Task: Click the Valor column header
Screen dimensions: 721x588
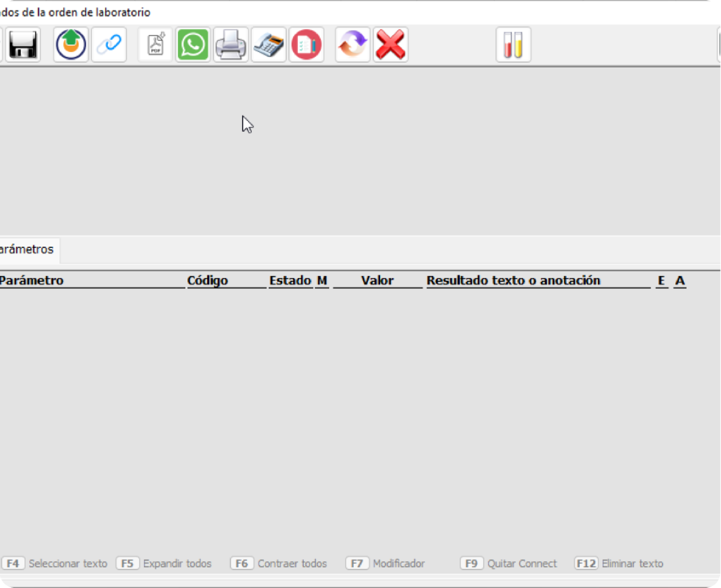Action: coord(377,280)
